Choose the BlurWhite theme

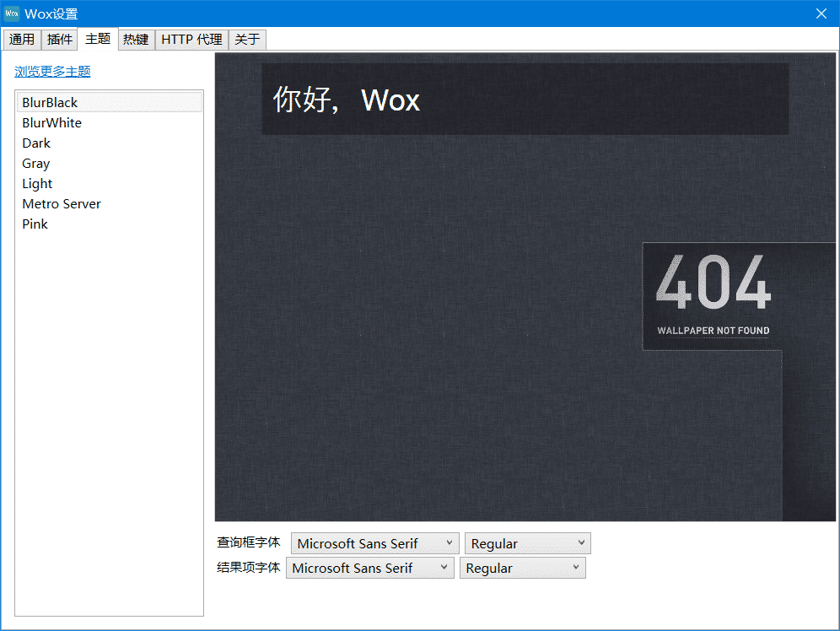pyautogui.click(x=110, y=122)
